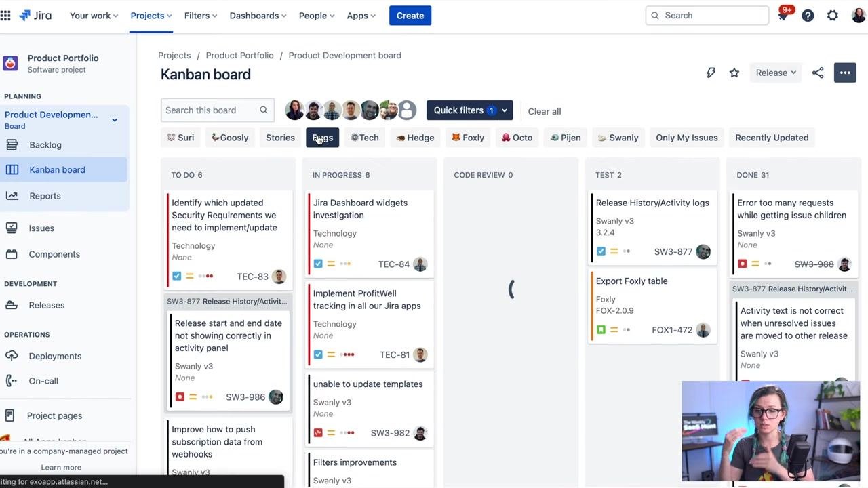Collapse the Product Development board selector
868x488 pixels.
click(115, 120)
